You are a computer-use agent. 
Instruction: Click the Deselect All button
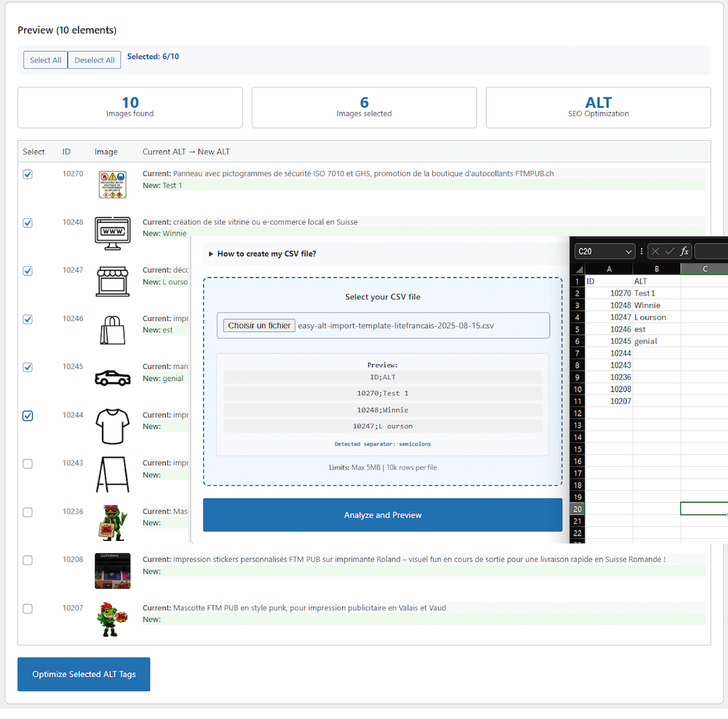94,59
